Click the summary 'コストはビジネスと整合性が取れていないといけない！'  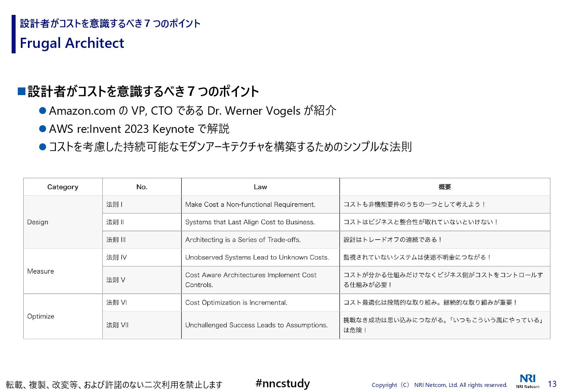(421, 222)
